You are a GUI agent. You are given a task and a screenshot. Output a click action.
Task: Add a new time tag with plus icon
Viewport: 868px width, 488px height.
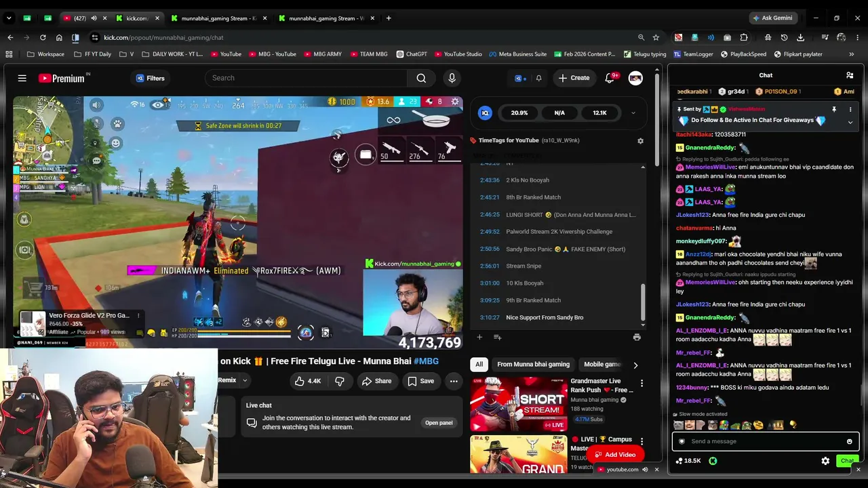click(479, 337)
